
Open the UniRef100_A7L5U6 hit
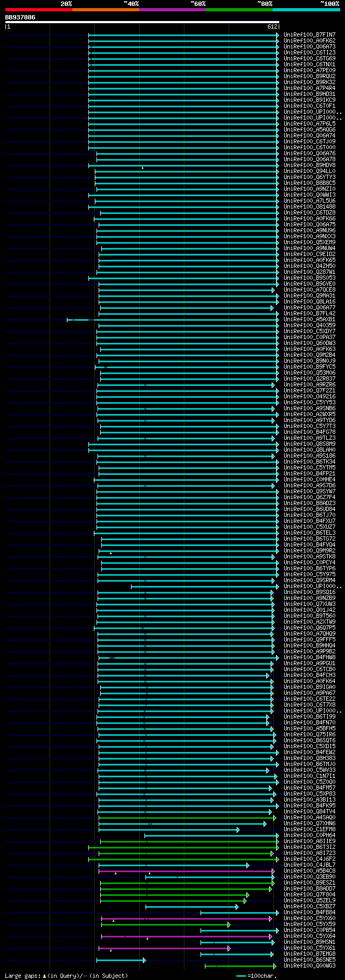[x=309, y=201]
